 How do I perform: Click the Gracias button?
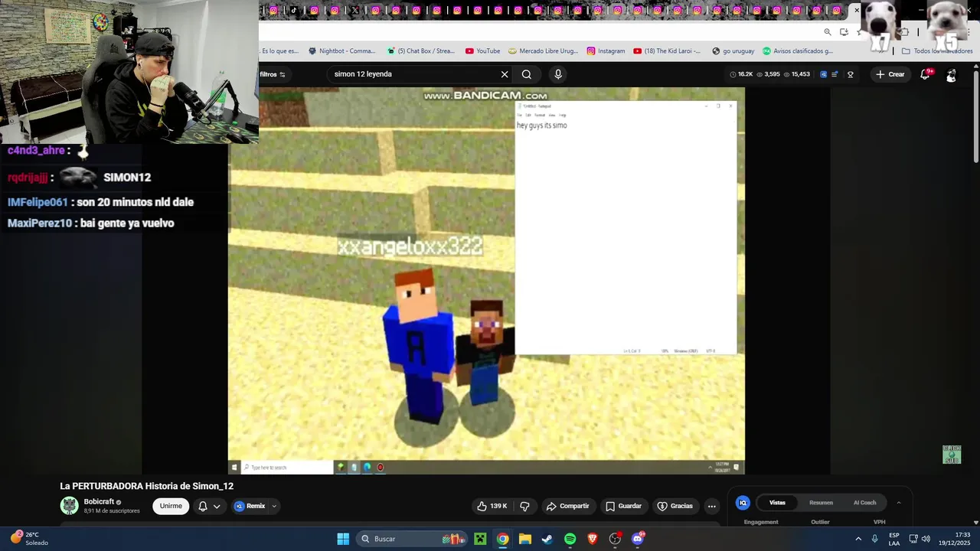coord(675,506)
